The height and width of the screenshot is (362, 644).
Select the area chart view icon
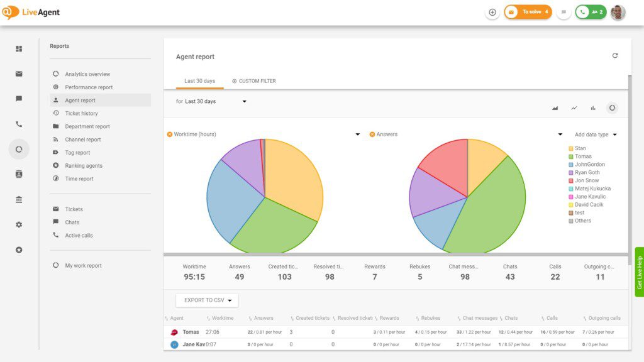pos(555,108)
